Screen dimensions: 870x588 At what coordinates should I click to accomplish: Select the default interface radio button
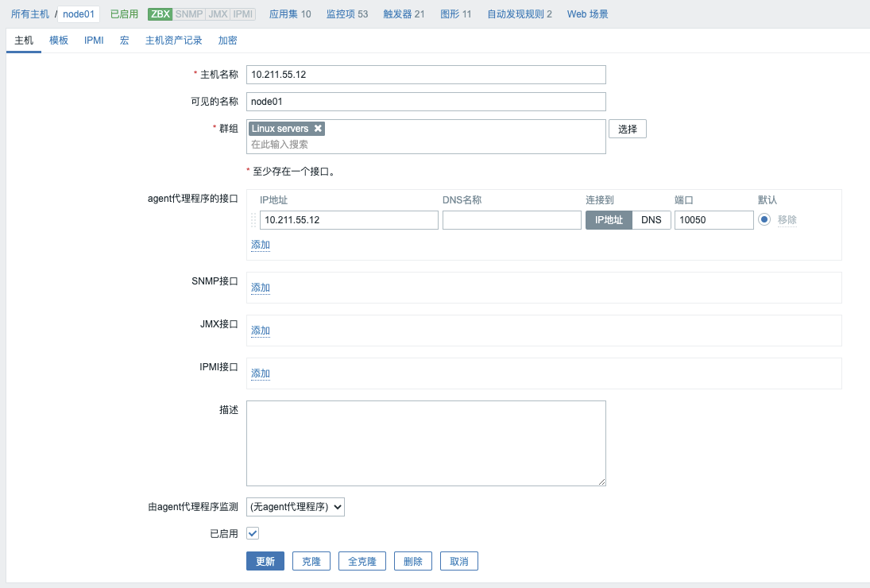764,219
